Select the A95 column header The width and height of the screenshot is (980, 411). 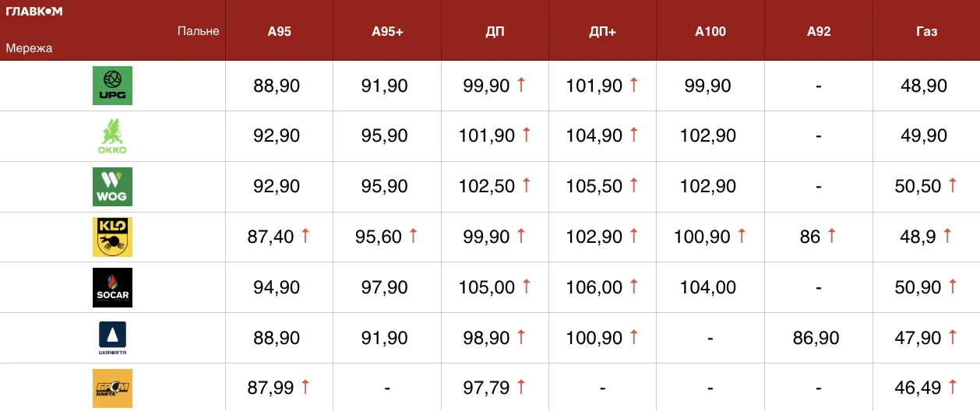pyautogui.click(x=279, y=32)
